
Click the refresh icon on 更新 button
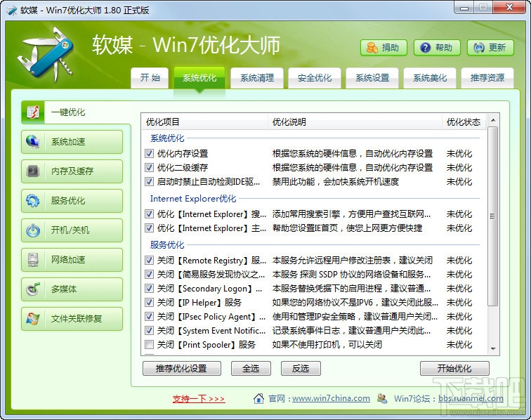478,48
